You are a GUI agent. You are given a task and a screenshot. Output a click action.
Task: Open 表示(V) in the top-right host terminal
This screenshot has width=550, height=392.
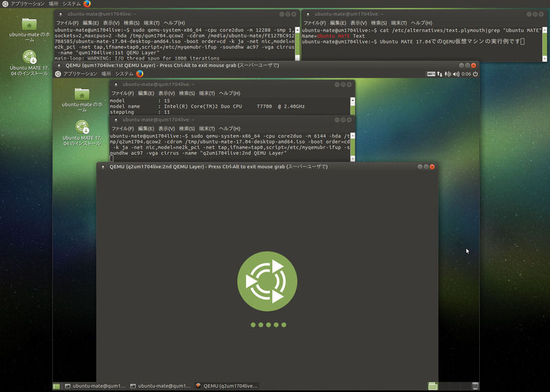(358, 23)
